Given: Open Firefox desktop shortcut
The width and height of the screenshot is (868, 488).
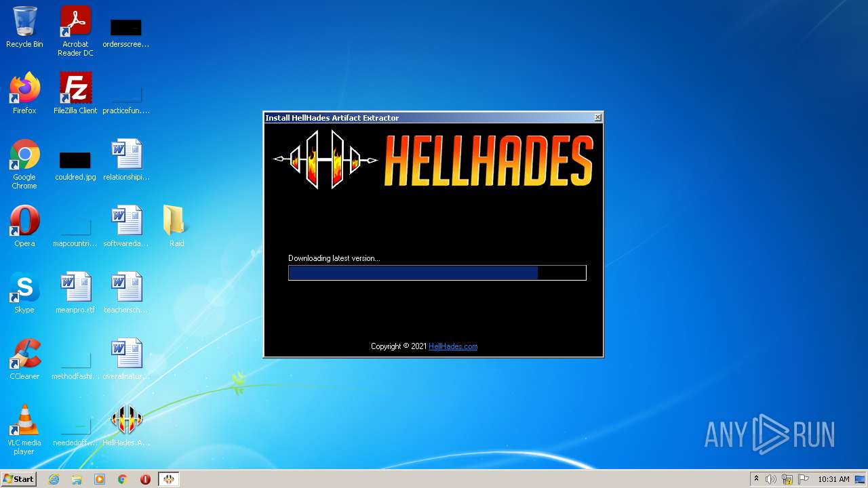Looking at the screenshot, I should pos(24,94).
